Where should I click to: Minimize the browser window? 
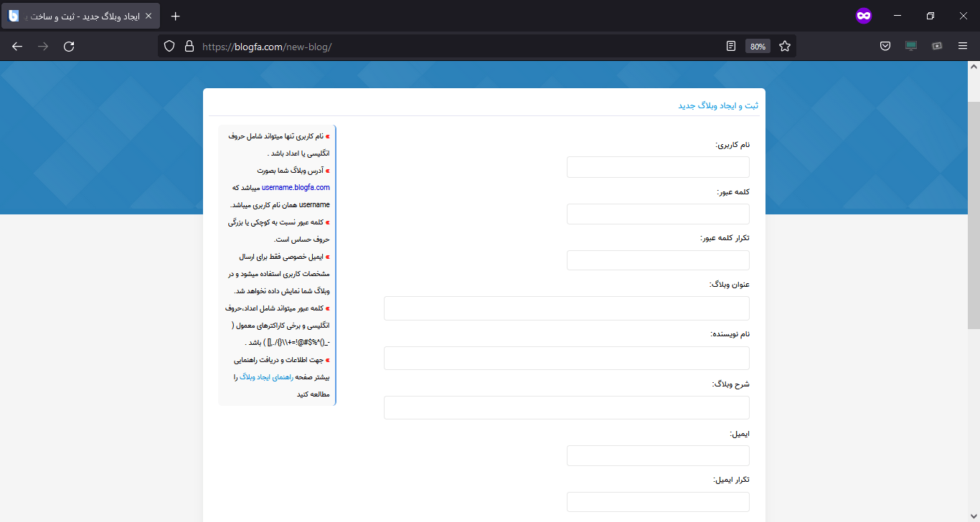point(897,16)
